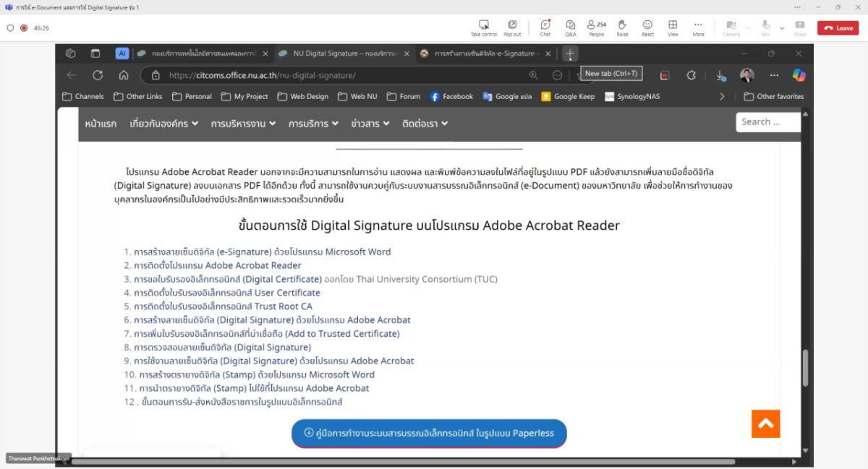Open a new browser tab

pyautogui.click(x=570, y=53)
